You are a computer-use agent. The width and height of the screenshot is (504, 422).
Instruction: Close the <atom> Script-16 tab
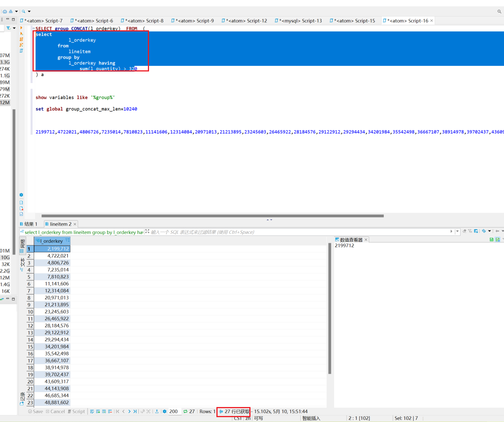432,21
